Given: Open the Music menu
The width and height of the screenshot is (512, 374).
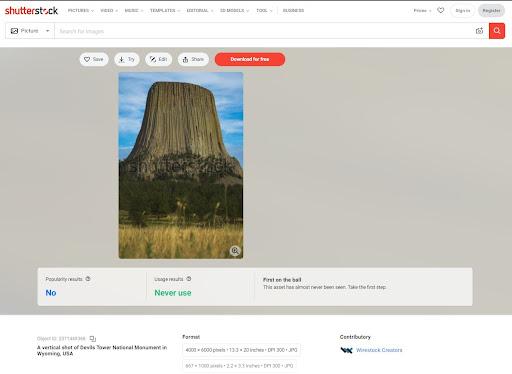Looking at the screenshot, I should 134,11.
